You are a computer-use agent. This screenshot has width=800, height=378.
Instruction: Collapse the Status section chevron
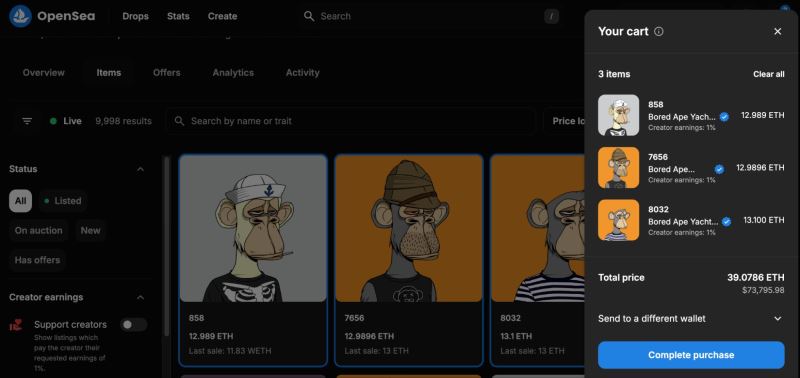pos(140,169)
